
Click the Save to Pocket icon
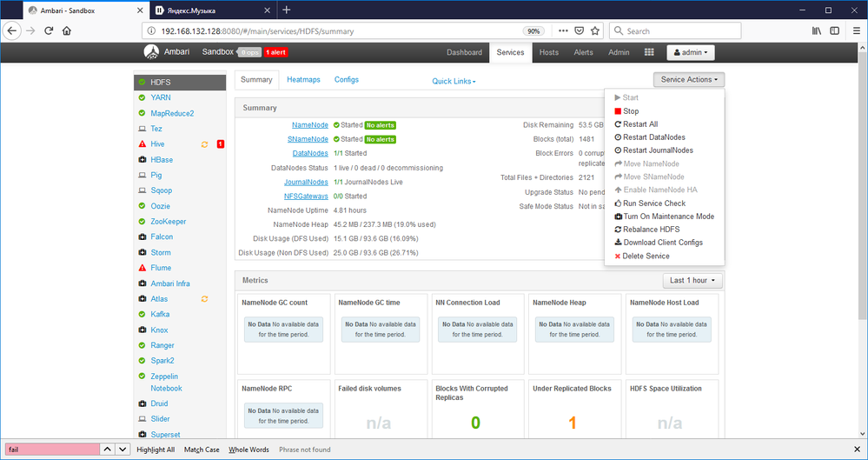pos(579,31)
